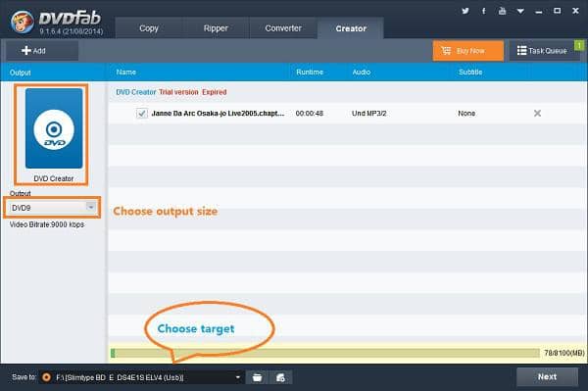This screenshot has width=588, height=391.
Task: Click the 78/8100(MB) size readout
Action: (564, 353)
